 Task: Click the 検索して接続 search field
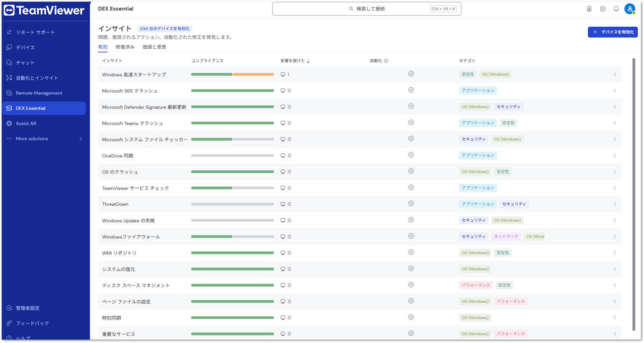pyautogui.click(x=366, y=9)
